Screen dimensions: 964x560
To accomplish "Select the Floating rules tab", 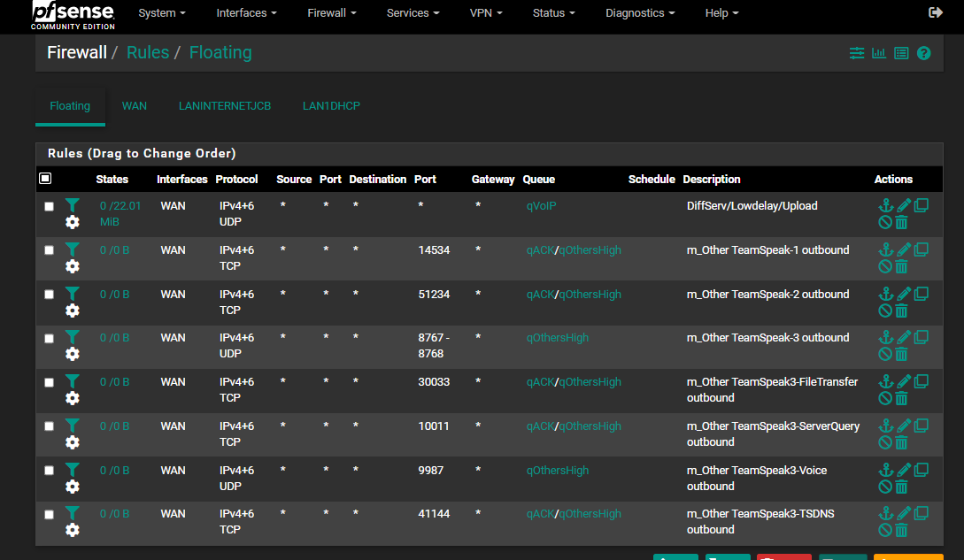I will pyautogui.click(x=70, y=106).
